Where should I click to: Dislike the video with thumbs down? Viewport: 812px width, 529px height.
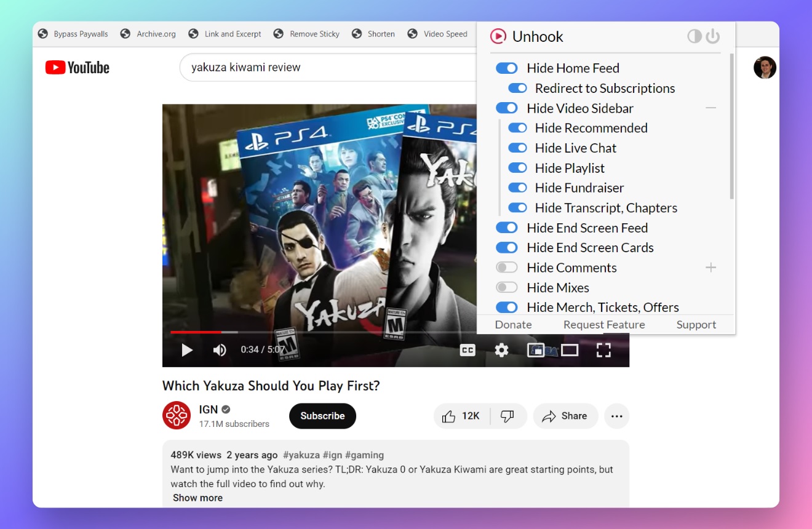(507, 416)
